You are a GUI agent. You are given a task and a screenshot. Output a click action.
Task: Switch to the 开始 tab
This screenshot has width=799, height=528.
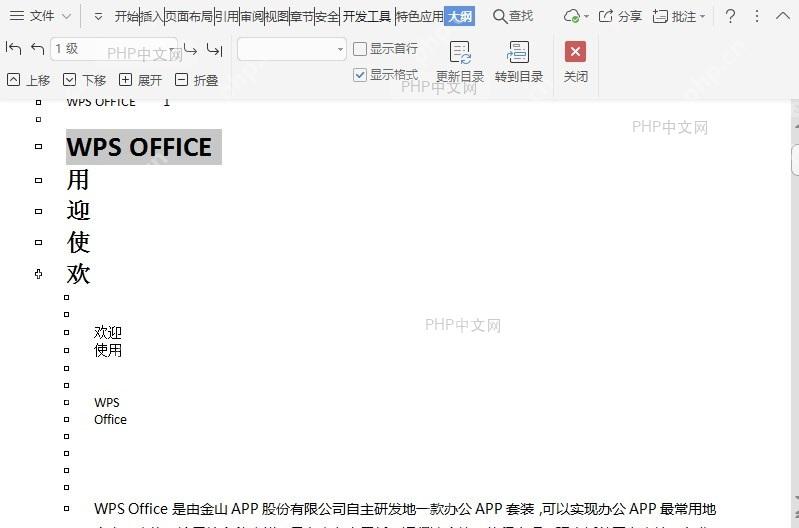(126, 17)
